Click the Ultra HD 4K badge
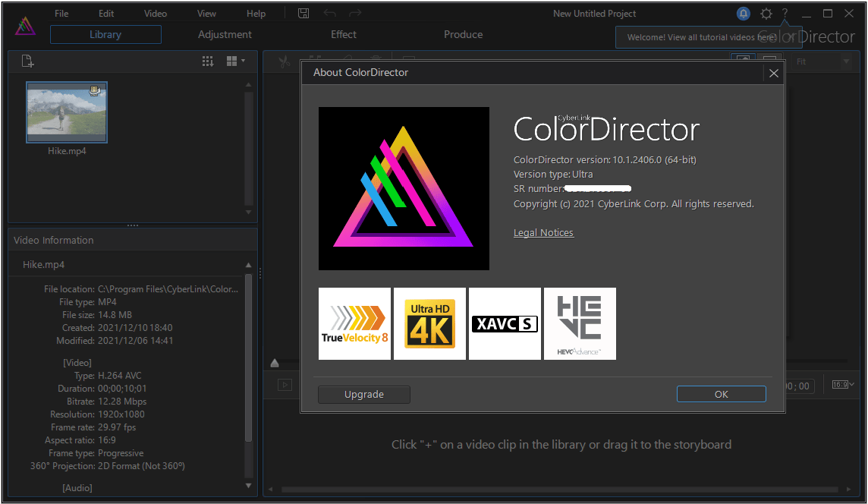The image size is (868, 504). [429, 323]
